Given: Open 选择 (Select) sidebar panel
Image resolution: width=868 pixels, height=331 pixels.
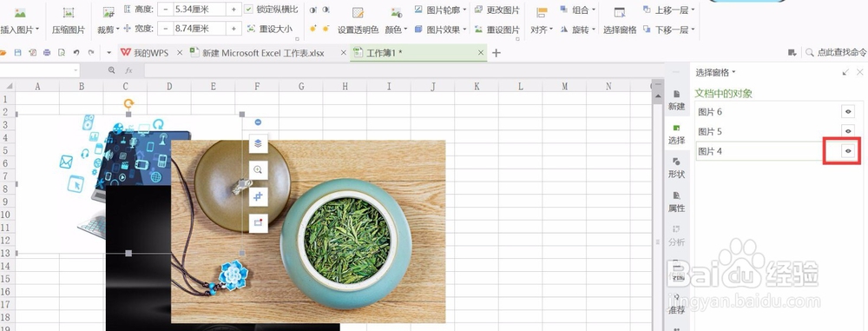Looking at the screenshot, I should [x=676, y=134].
